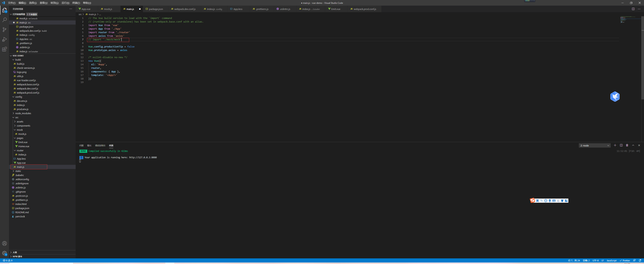Screen dimensions: 644x264
Task: Click the split editor right icon
Action: click(633, 9)
